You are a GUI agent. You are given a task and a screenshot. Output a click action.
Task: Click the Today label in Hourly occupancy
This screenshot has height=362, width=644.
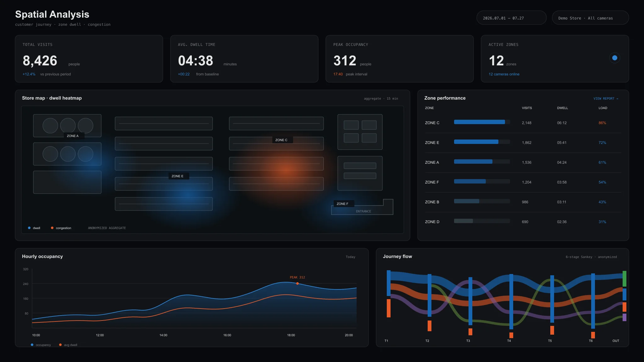tap(350, 257)
